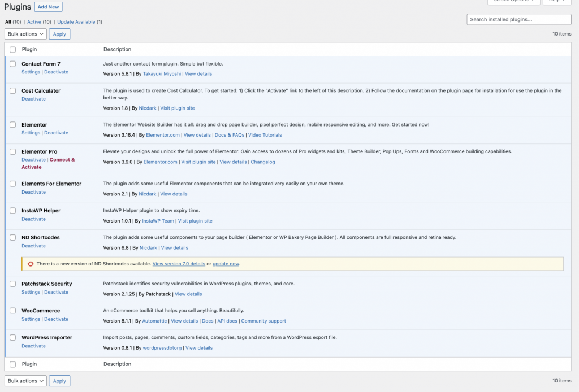
Task: Deactivate the InstaWP Helper plugin
Action: point(34,219)
